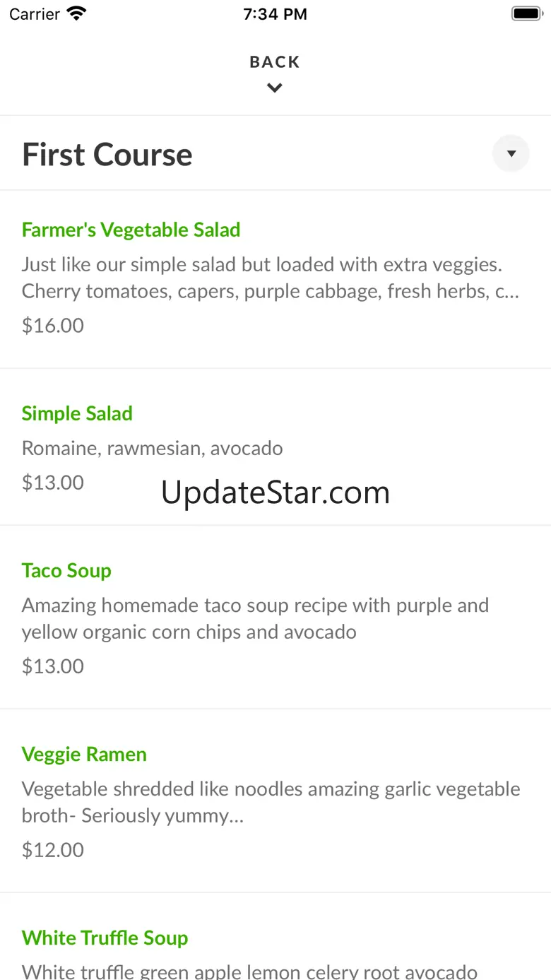Image resolution: width=551 pixels, height=980 pixels.
Task: Tap the First Course section heading
Action: tap(107, 155)
